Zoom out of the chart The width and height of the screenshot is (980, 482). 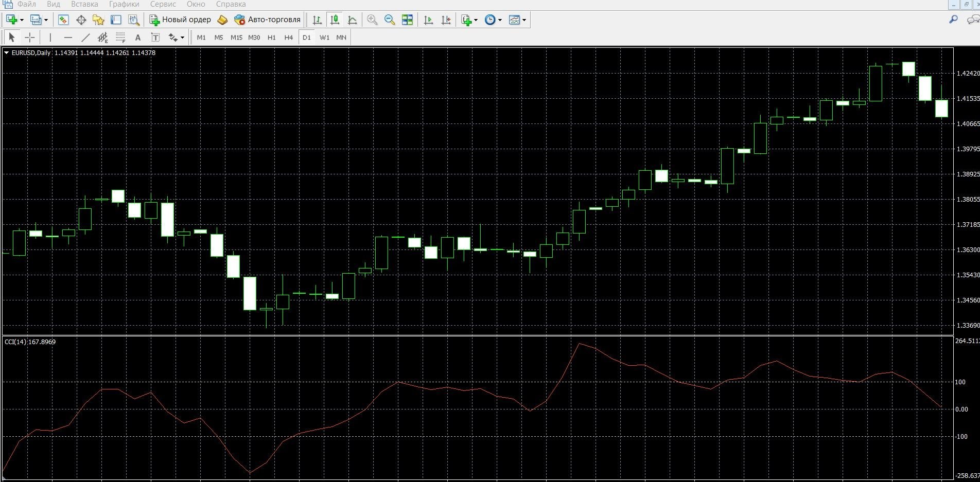point(390,20)
